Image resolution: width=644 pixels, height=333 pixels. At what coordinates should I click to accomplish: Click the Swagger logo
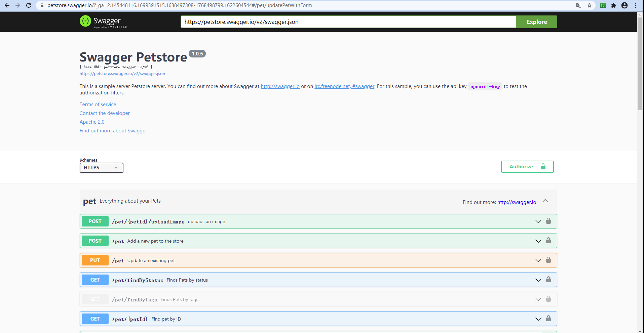pyautogui.click(x=103, y=22)
